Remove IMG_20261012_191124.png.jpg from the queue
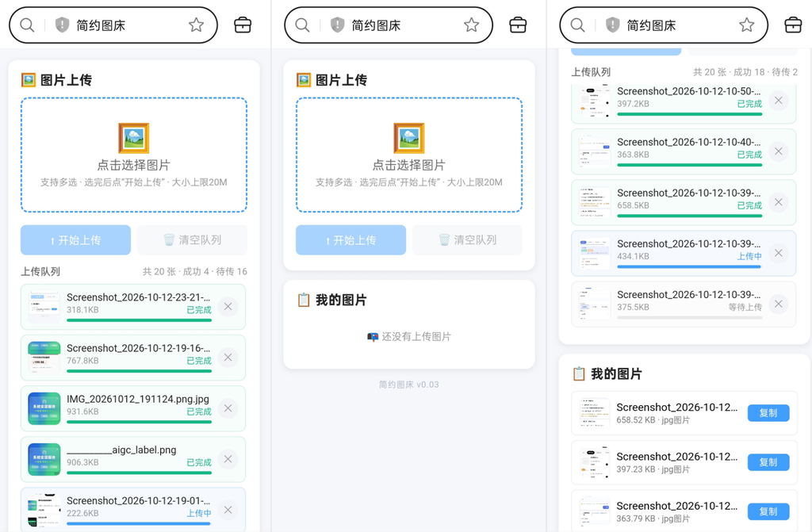Viewport: 812px width, 532px height. tap(228, 408)
